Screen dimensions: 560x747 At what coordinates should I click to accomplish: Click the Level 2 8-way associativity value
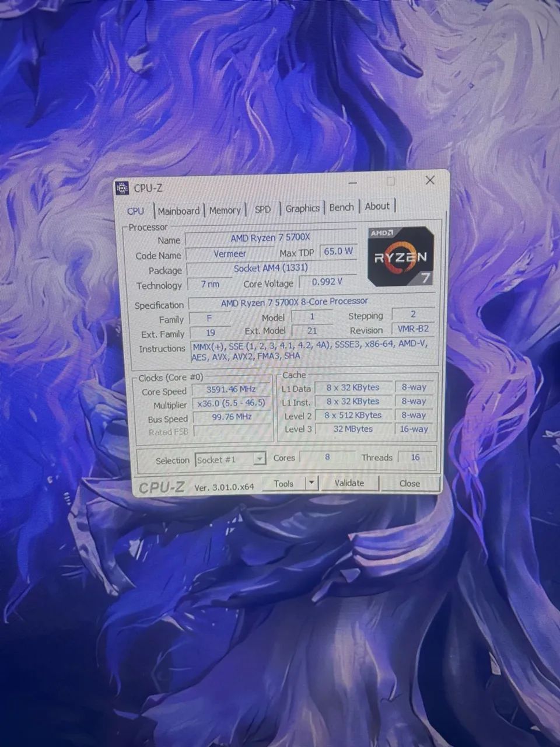(x=414, y=415)
